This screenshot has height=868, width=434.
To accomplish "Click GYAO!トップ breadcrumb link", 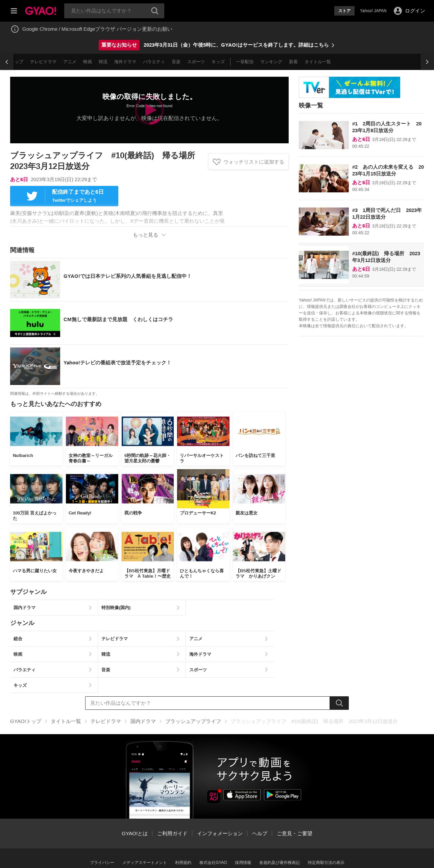I will (x=26, y=721).
